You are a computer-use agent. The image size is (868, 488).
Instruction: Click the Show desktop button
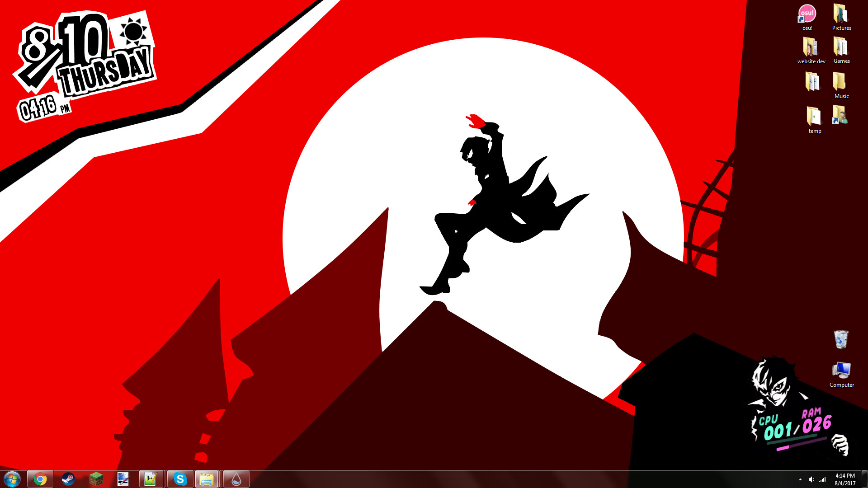tap(864, 479)
